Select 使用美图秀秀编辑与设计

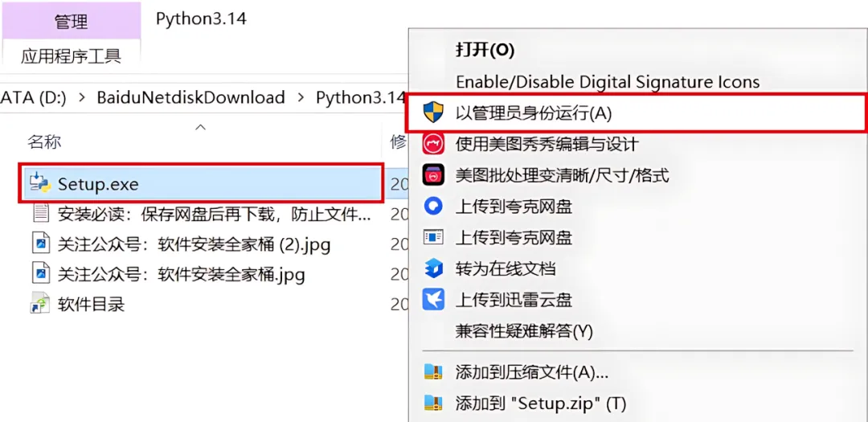tap(547, 145)
